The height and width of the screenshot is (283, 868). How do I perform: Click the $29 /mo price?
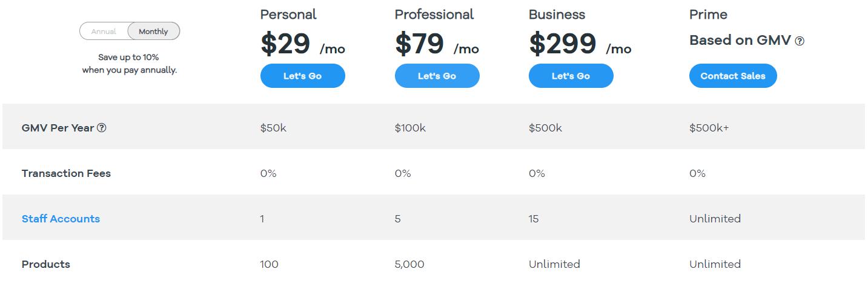303,44
